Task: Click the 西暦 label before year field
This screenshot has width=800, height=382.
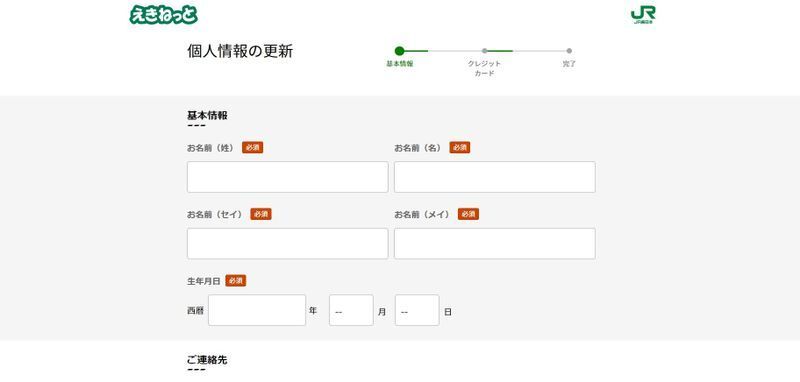Action: tap(195, 311)
